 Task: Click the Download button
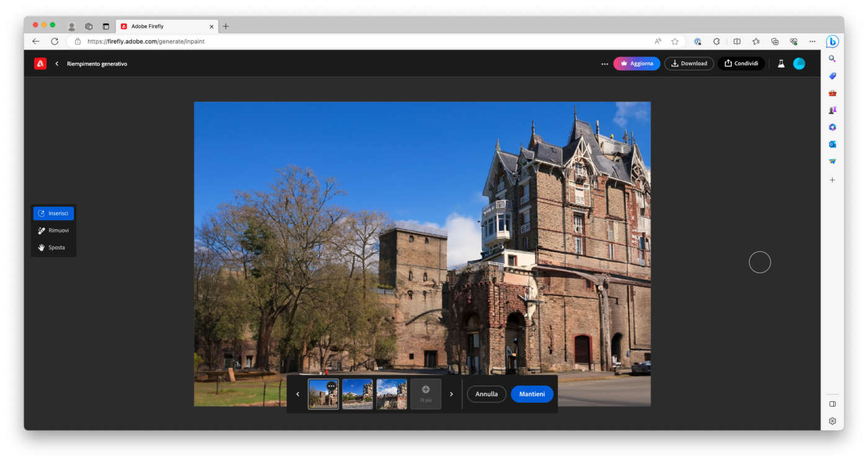[689, 63]
